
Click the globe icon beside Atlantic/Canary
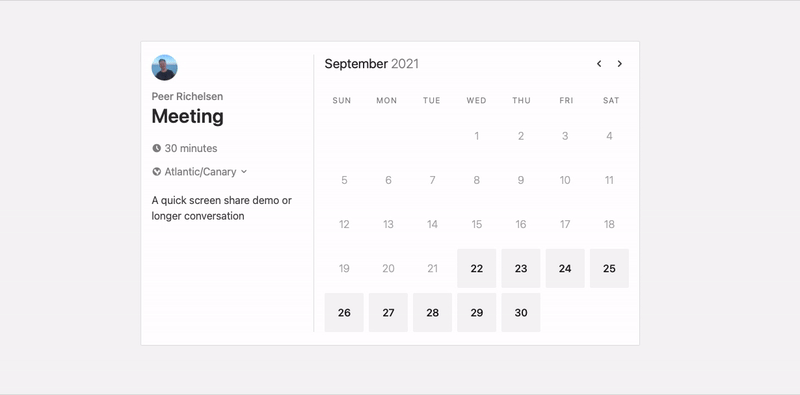pos(157,172)
